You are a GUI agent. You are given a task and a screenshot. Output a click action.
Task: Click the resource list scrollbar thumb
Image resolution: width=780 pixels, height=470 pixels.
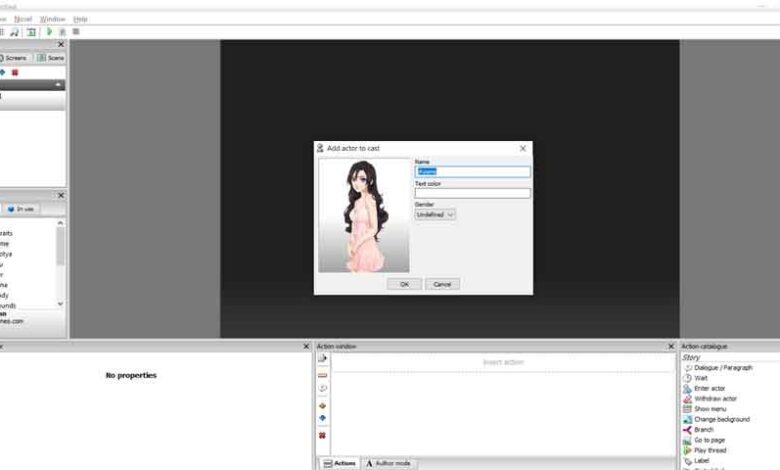tap(60, 246)
